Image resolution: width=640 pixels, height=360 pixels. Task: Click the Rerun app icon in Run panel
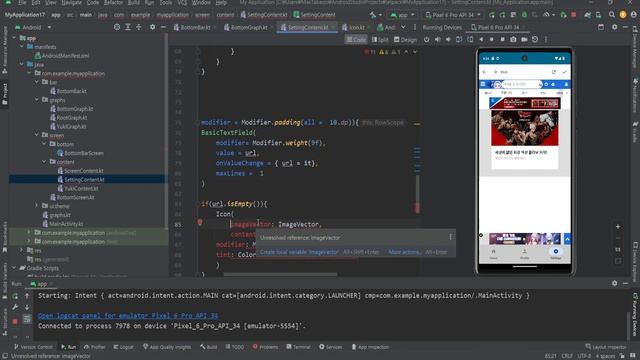coord(15,296)
